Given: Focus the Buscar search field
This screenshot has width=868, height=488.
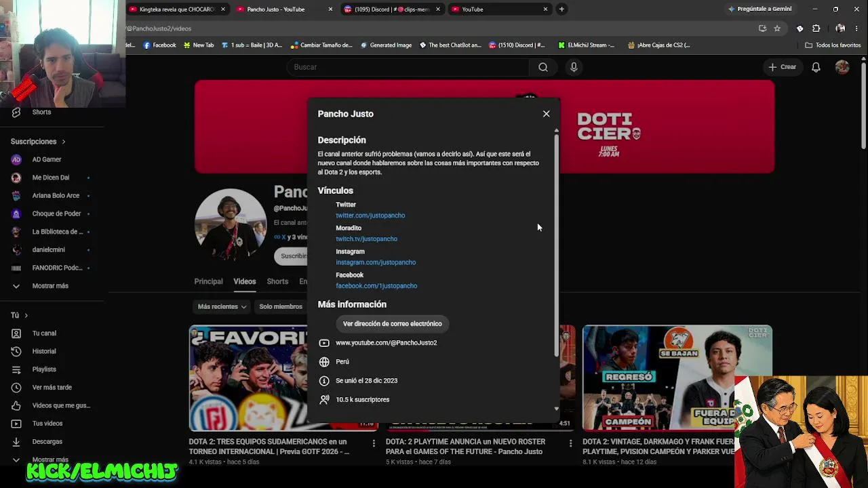Looking at the screenshot, I should pos(409,67).
